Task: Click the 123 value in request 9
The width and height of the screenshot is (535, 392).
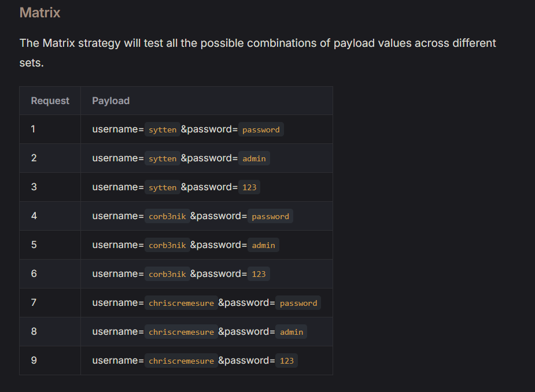Action: 286,361
